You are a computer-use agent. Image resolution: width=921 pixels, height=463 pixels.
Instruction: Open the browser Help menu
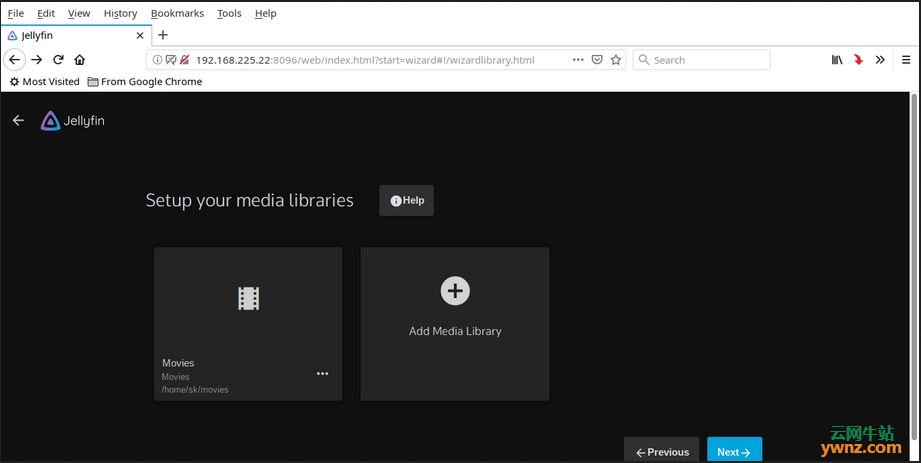coord(265,13)
